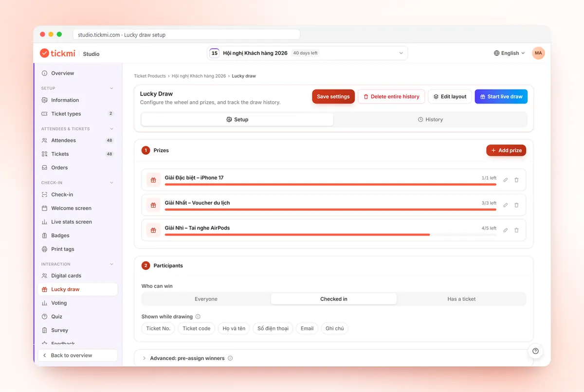584x392 pixels.
Task: Select Checked in as who can win
Action: click(x=334, y=299)
